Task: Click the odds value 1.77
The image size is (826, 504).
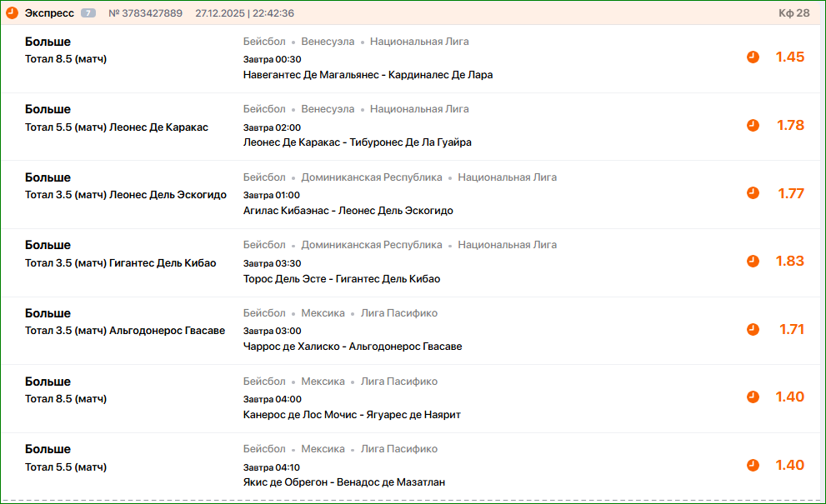Action: coord(790,193)
